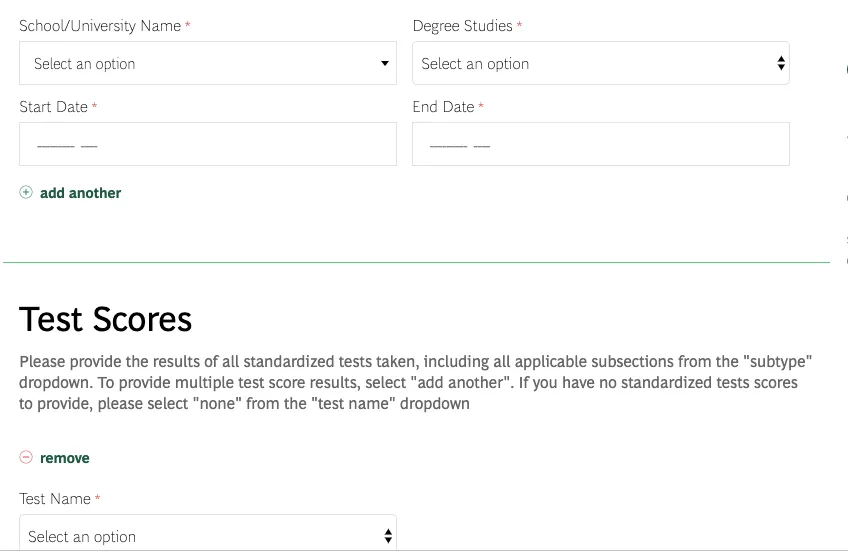Click the End Date label
Screen dimensions: 848x552
pyautogui.click(x=443, y=107)
